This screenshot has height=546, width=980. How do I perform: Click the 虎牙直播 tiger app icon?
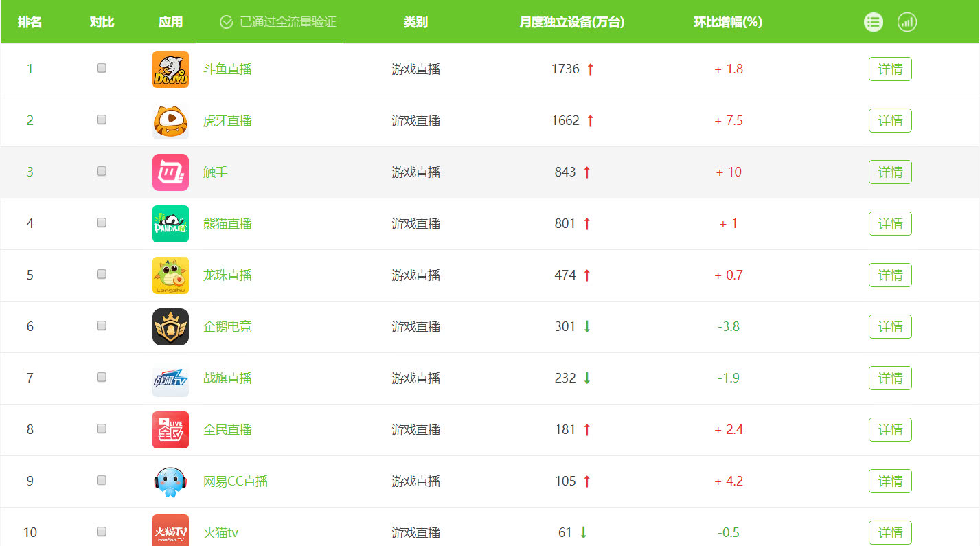[170, 121]
